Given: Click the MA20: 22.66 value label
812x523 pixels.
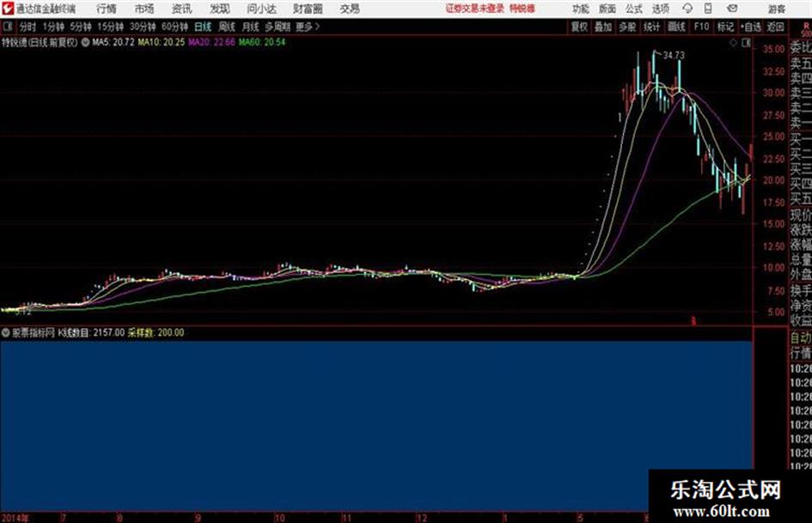Looking at the screenshot, I should point(211,42).
